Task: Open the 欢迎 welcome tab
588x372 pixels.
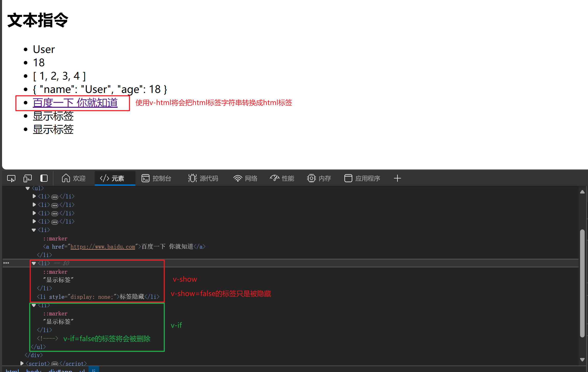Action: tap(74, 178)
